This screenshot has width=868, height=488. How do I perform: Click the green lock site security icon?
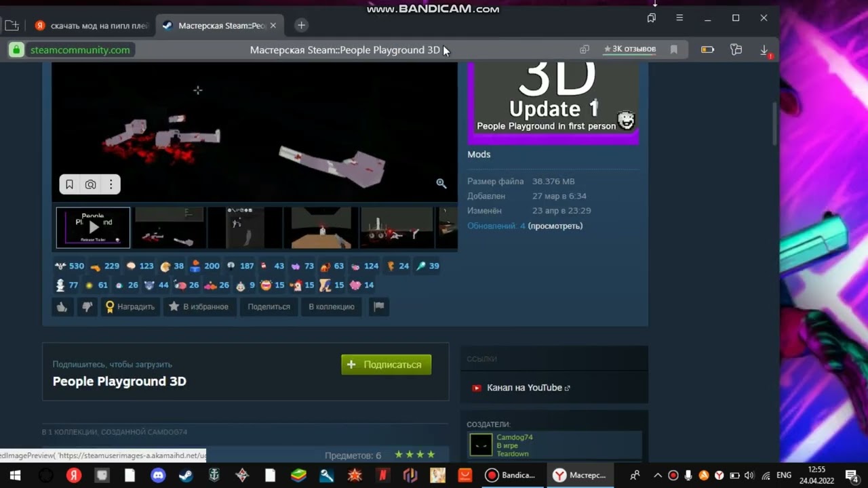[16, 50]
